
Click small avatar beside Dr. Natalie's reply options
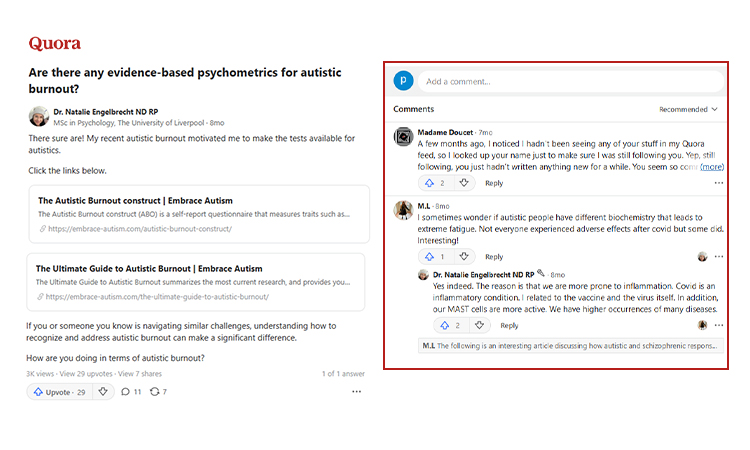(x=702, y=326)
